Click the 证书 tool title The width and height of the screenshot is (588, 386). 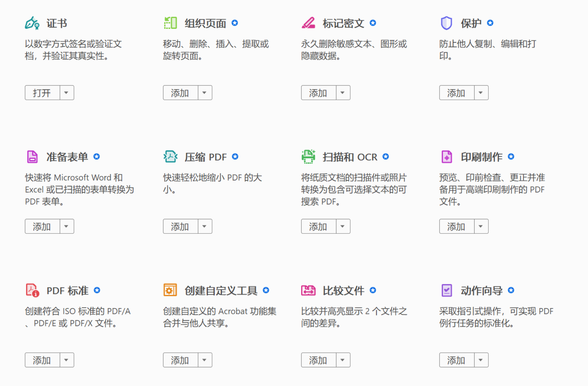pos(57,23)
